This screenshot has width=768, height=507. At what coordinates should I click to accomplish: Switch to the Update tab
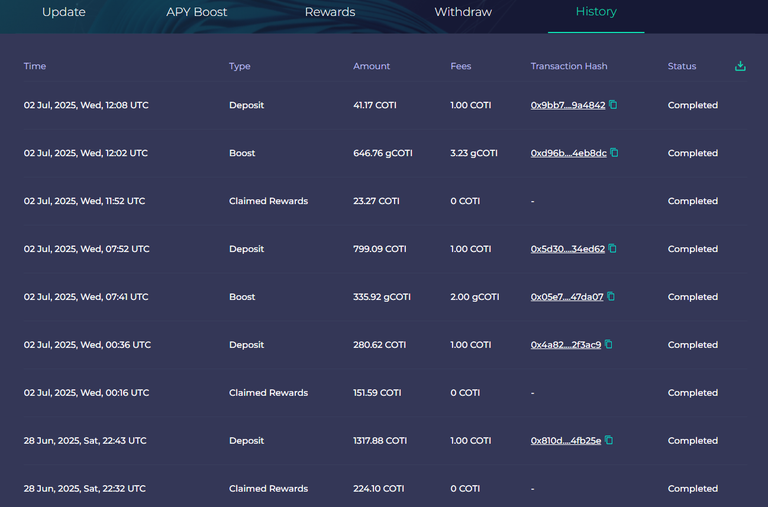click(64, 12)
